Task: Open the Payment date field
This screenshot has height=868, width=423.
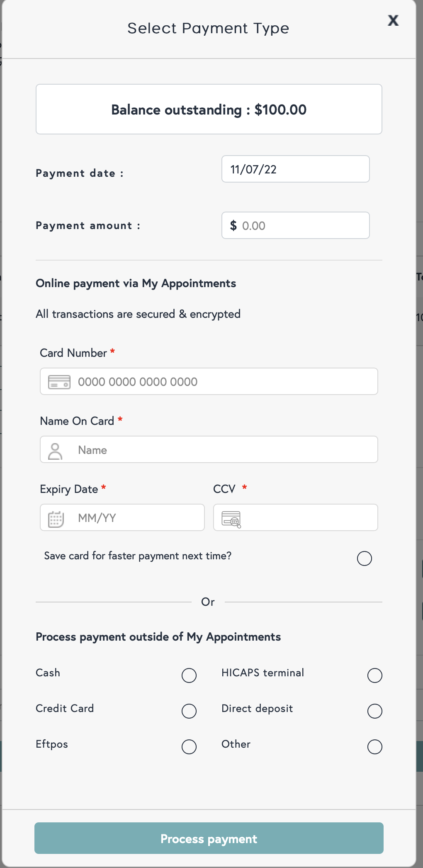Action: [x=295, y=169]
